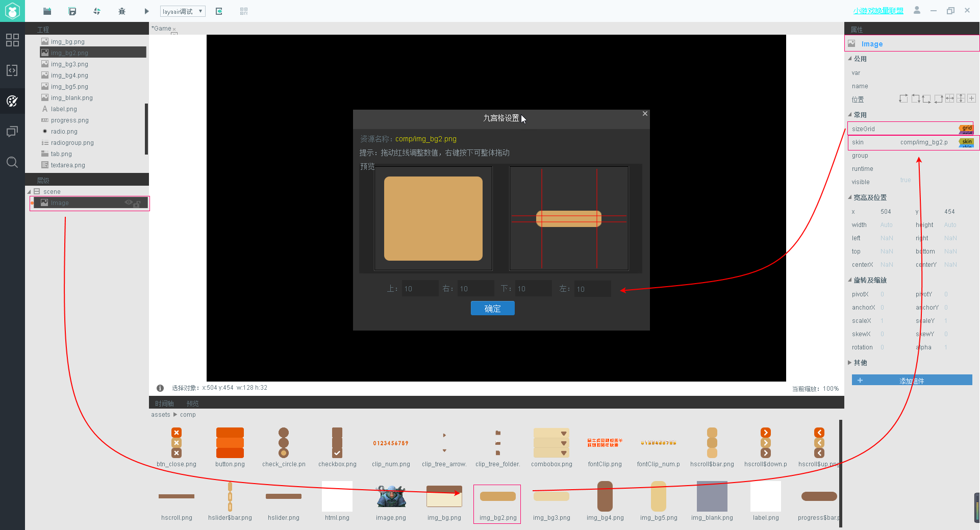Screen dimensions: 980x530
Task: Click the center position icon with plus
Action: (972, 98)
